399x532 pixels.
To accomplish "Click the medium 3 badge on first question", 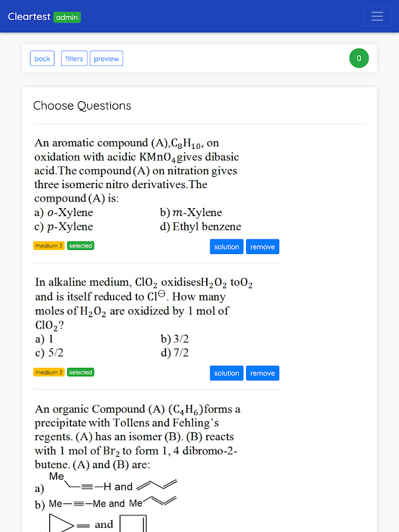I will pos(49,245).
